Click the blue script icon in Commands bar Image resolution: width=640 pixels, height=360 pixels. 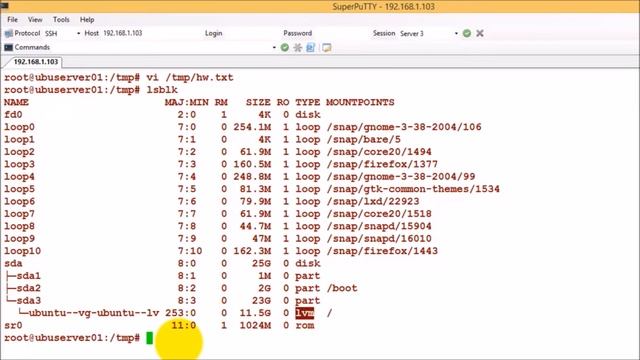[x=311, y=48]
